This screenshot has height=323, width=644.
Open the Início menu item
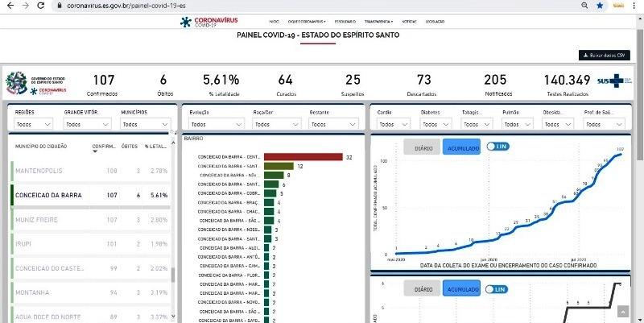point(274,22)
